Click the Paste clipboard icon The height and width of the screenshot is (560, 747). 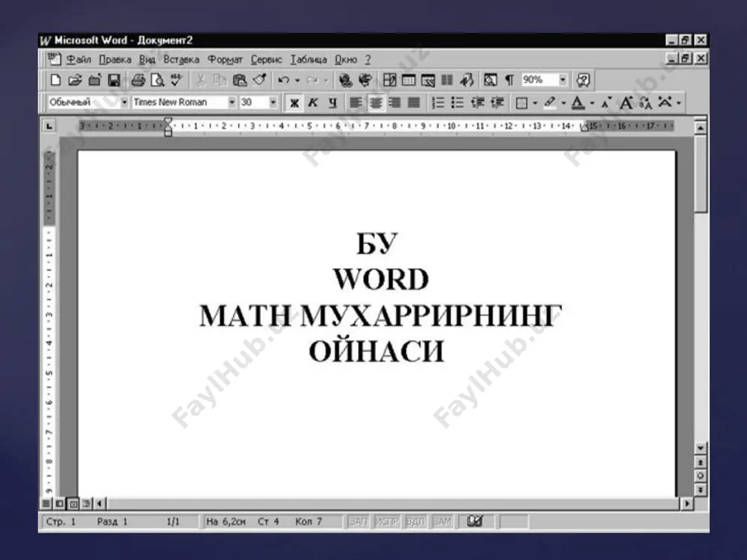(239, 80)
